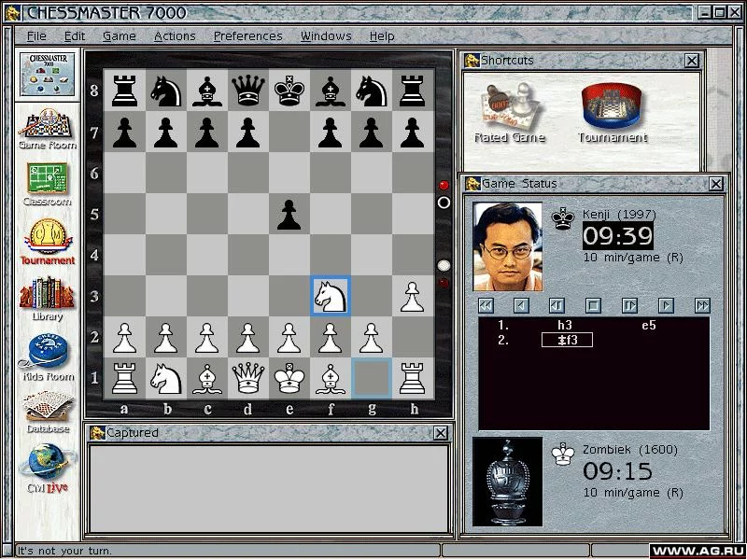Image resolution: width=747 pixels, height=560 pixels.
Task: Open the Help menu
Action: point(382,36)
